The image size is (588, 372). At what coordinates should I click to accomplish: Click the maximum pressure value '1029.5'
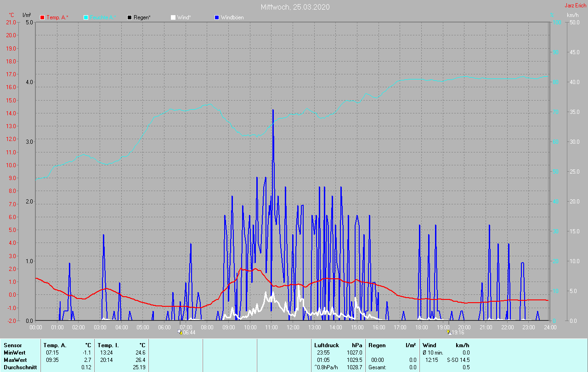[354, 360]
